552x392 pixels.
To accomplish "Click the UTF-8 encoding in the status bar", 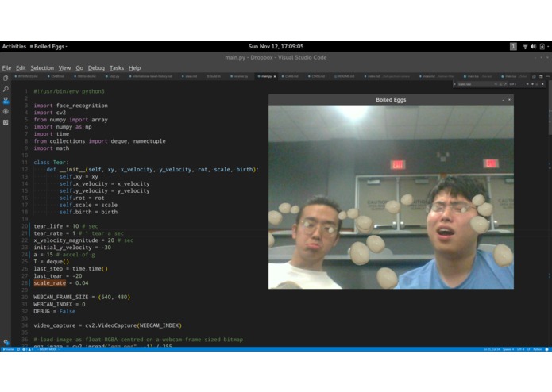I will 520,349.
